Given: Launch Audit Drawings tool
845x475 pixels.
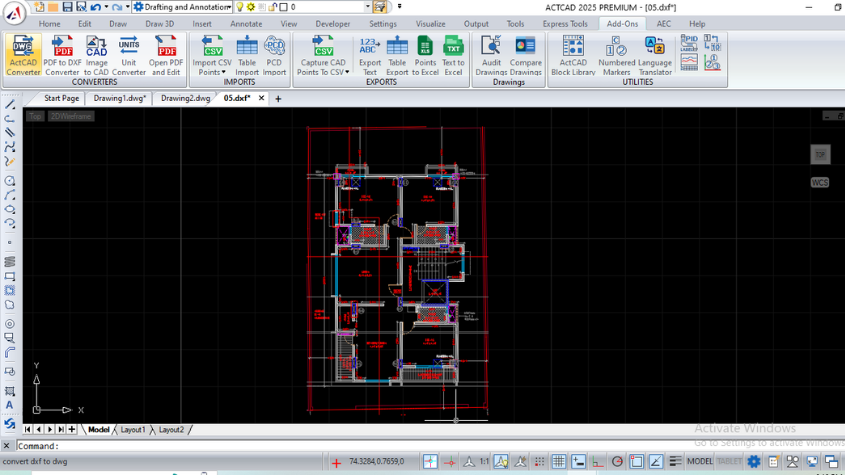Looking at the screenshot, I should point(491,56).
